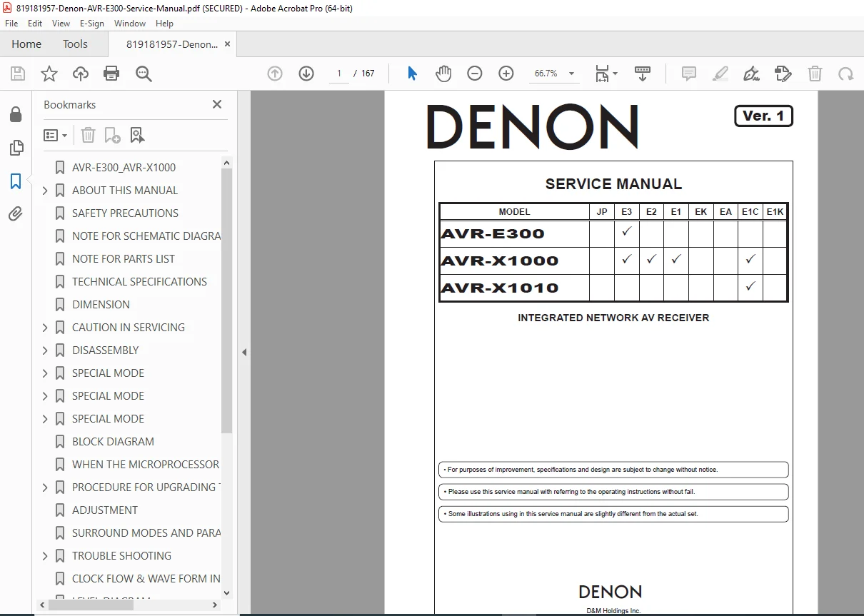Click SERVICE MANUAL heading in document
The image size is (864, 616).
pyautogui.click(x=613, y=184)
